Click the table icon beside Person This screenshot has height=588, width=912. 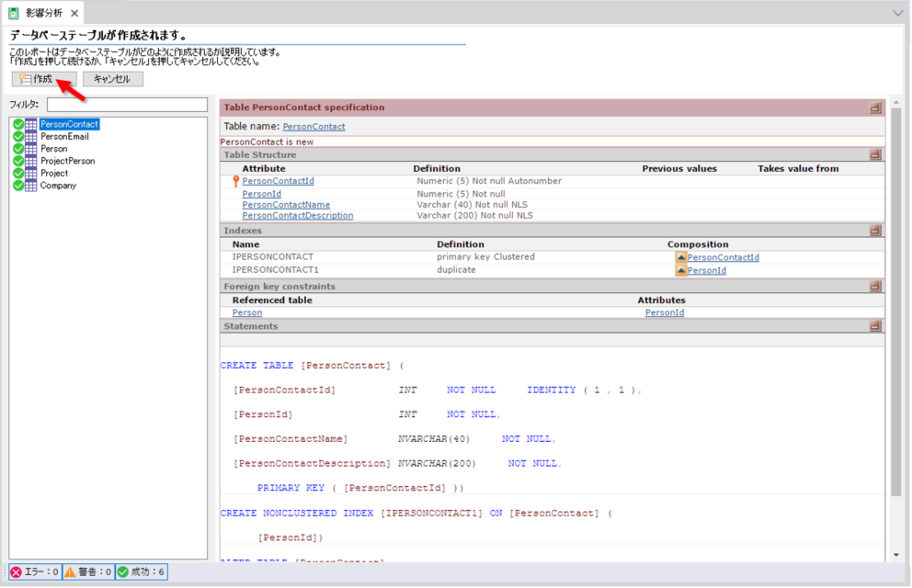click(31, 149)
